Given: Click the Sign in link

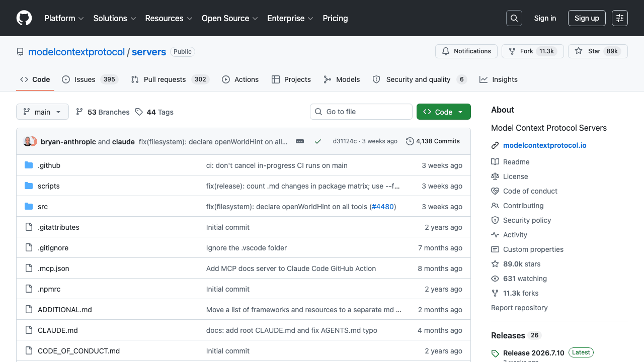Looking at the screenshot, I should (x=545, y=18).
